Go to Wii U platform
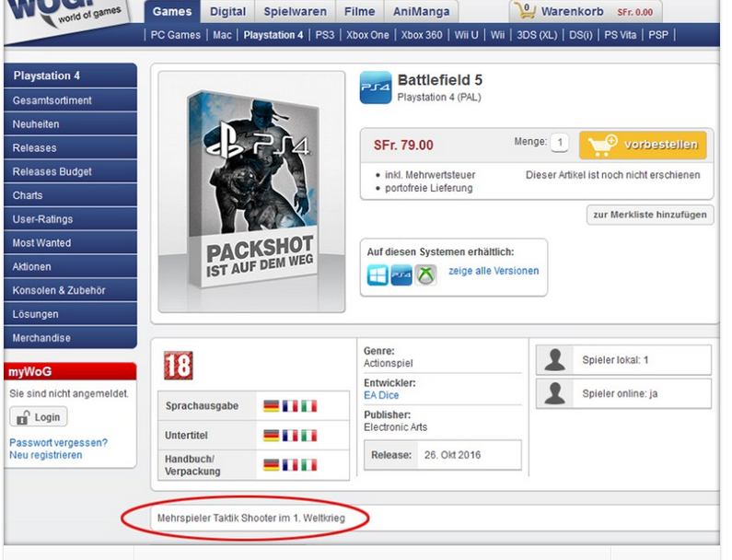 pos(467,35)
